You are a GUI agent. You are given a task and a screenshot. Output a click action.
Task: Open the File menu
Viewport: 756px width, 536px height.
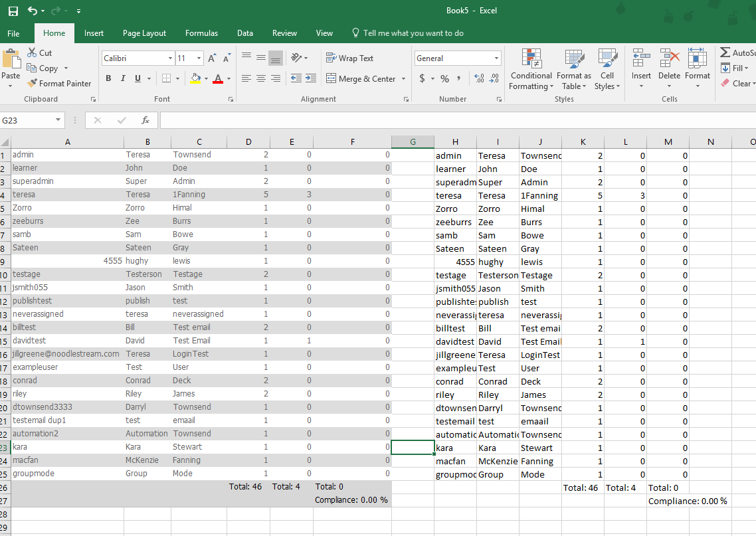coord(13,33)
